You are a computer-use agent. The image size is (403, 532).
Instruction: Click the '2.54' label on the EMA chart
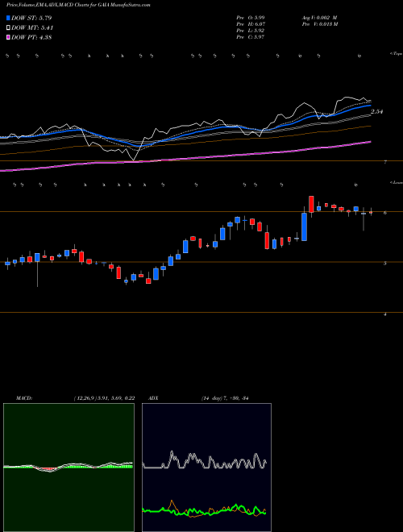click(x=377, y=111)
